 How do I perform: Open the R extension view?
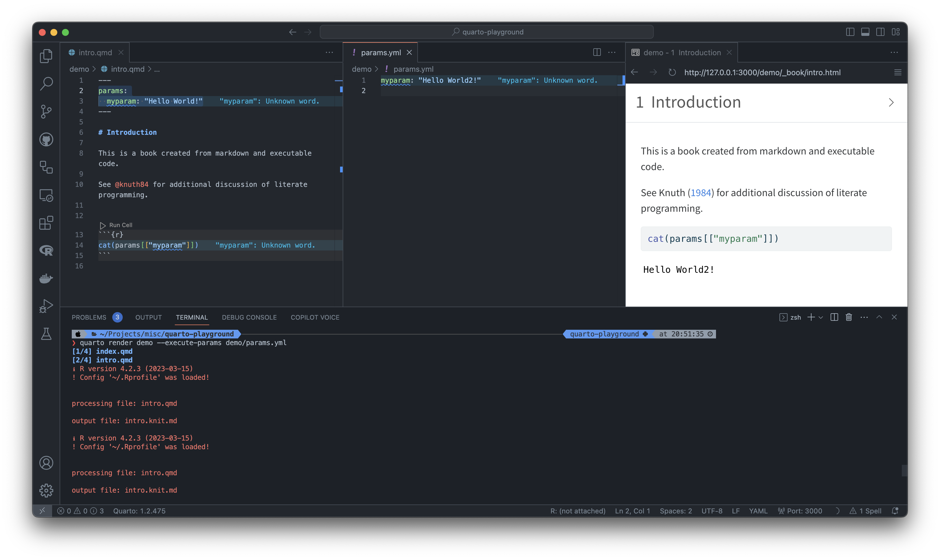46,250
